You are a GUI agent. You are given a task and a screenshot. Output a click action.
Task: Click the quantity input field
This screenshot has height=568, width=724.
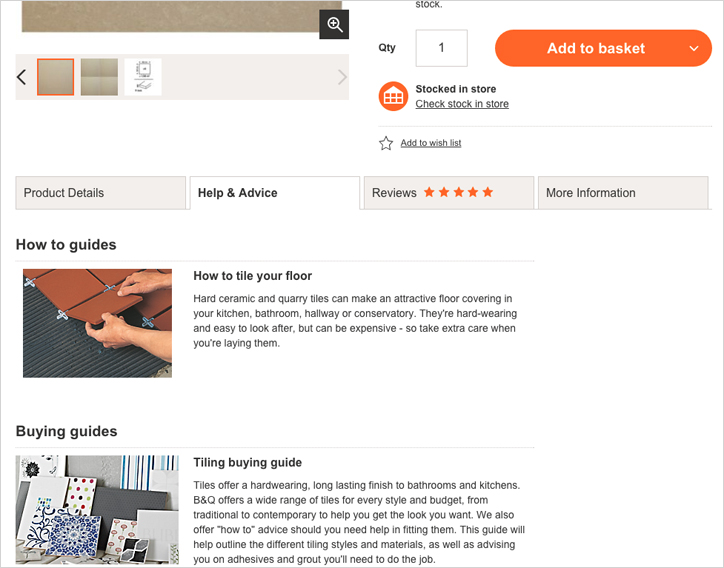[441, 48]
